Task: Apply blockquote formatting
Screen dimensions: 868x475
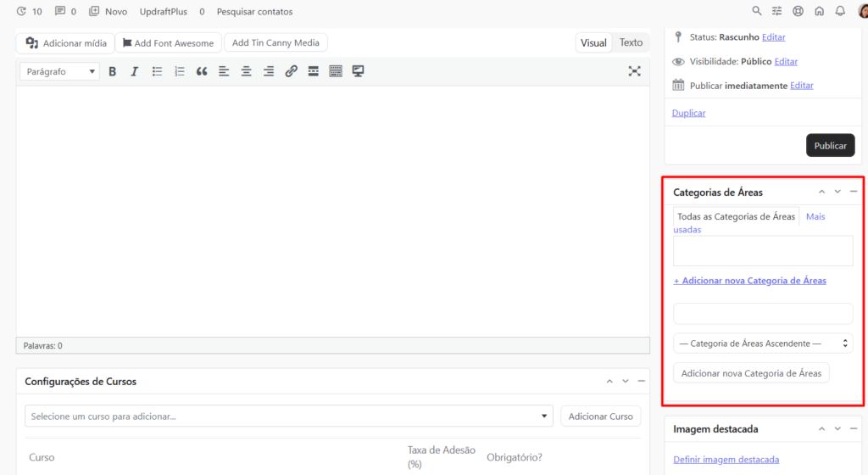Action: coord(202,72)
